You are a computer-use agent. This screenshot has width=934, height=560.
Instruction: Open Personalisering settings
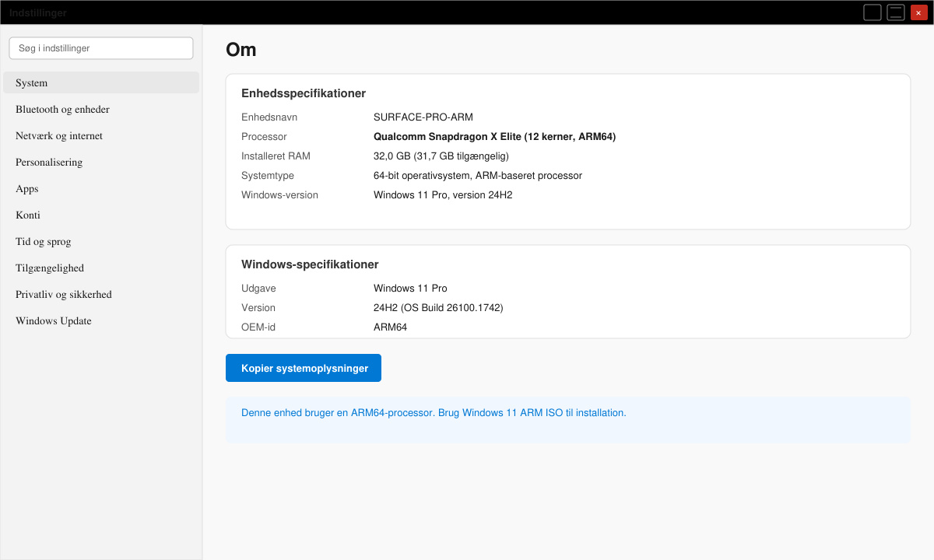click(x=101, y=162)
